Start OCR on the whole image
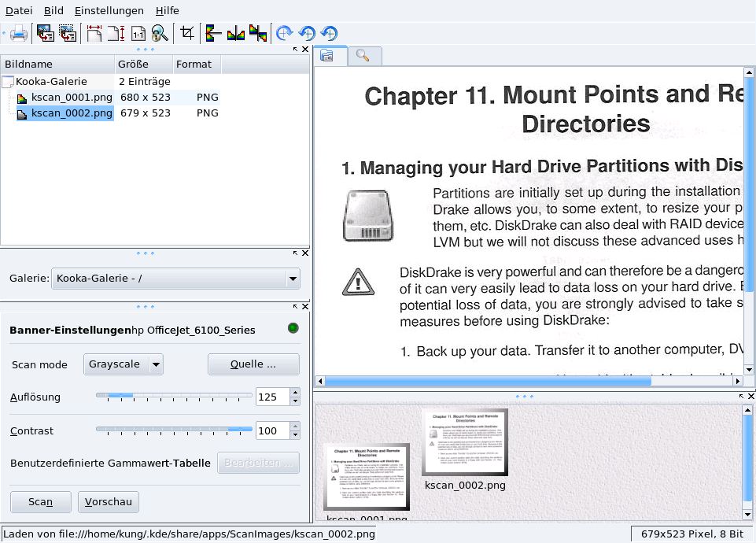The height and width of the screenshot is (543, 756). (45, 33)
